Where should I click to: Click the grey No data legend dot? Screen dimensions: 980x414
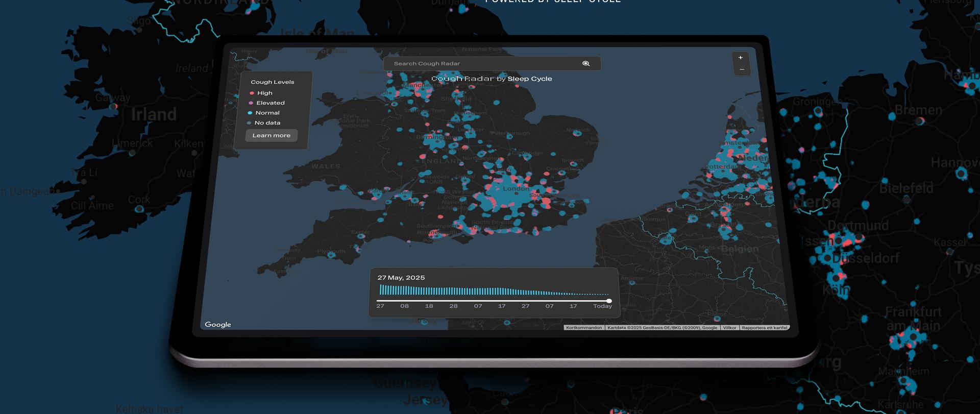[x=249, y=123]
